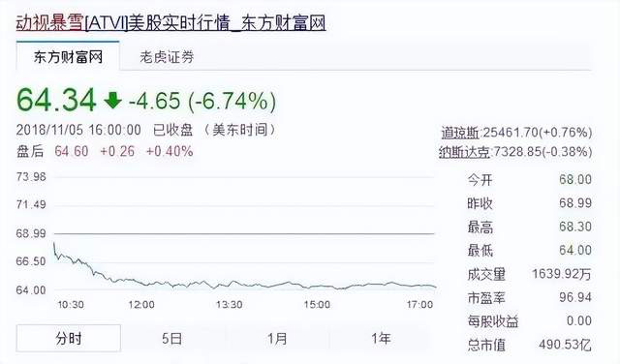Screen dimensions: 620x364
Task: Select the 分时 chart period tab
Action: click(x=69, y=338)
